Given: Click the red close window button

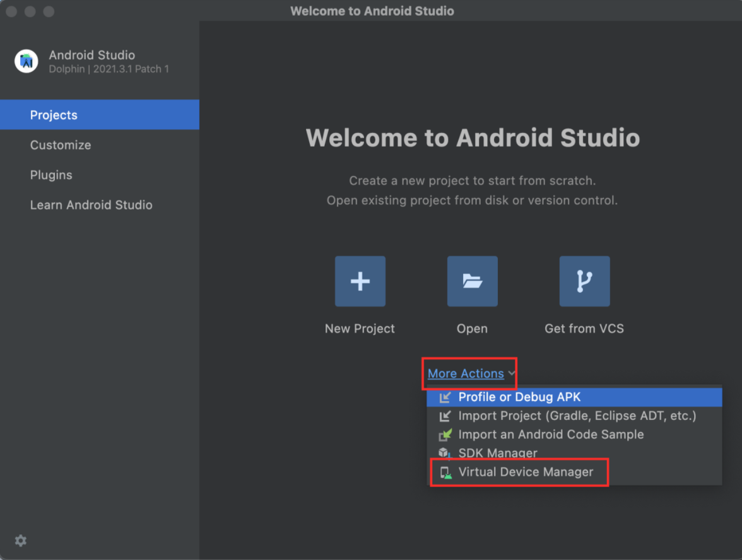Looking at the screenshot, I should coord(11,11).
